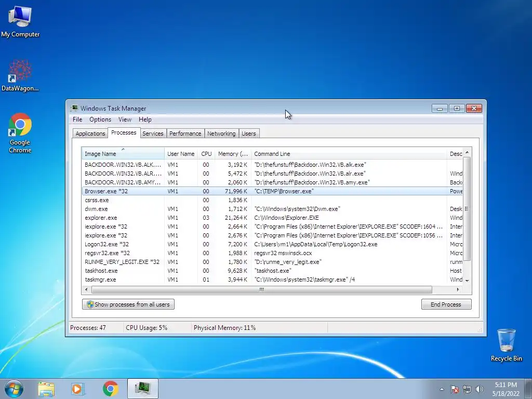The image size is (532, 399).
Task: Click Show processes from all users
Action: click(128, 304)
